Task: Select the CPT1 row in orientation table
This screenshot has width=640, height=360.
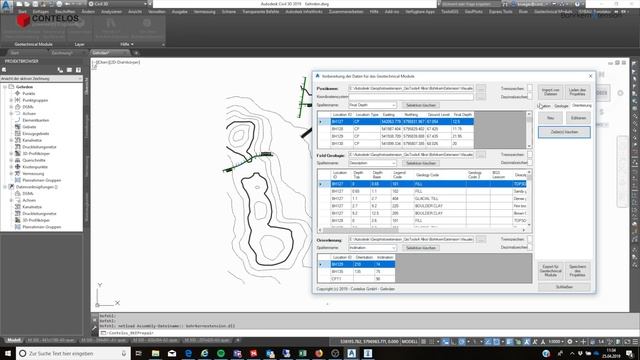Action: pos(356,279)
